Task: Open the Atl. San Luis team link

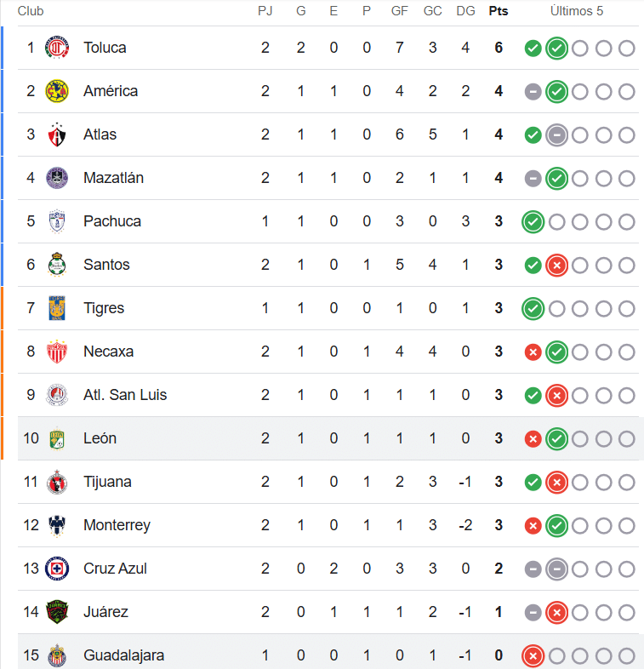Action: click(125, 395)
